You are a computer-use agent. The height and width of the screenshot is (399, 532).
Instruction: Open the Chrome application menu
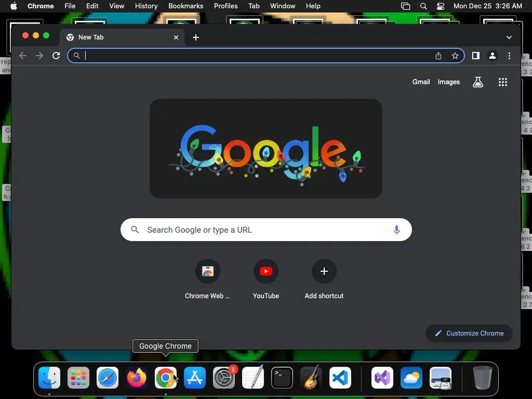pyautogui.click(x=41, y=6)
